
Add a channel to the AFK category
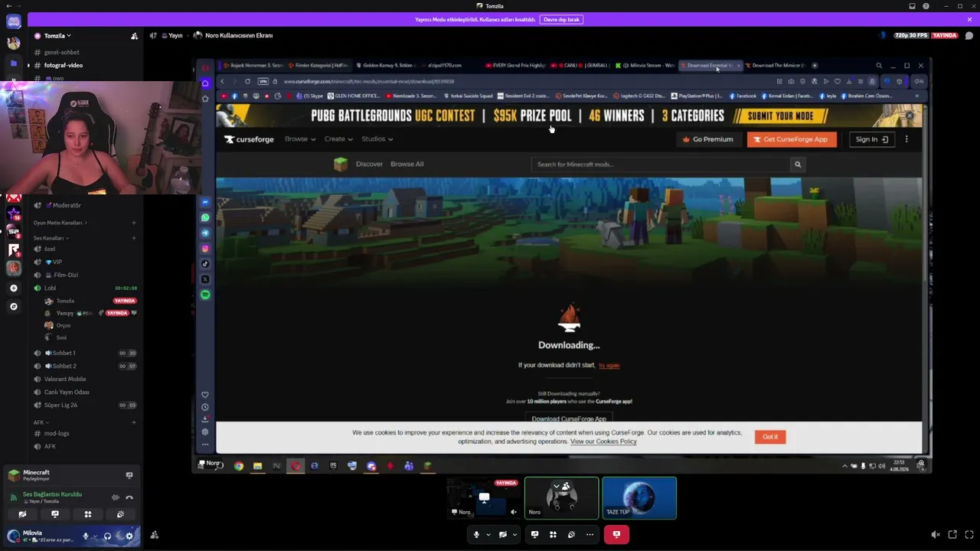click(133, 422)
